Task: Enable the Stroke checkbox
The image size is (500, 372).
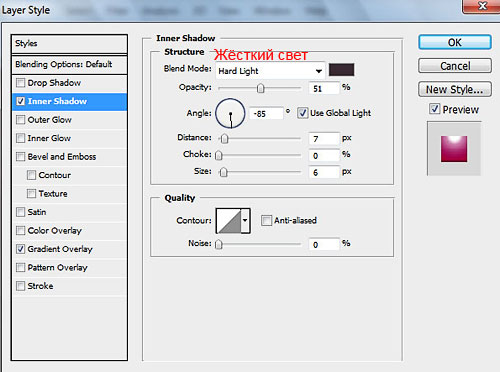Action: click(x=21, y=286)
